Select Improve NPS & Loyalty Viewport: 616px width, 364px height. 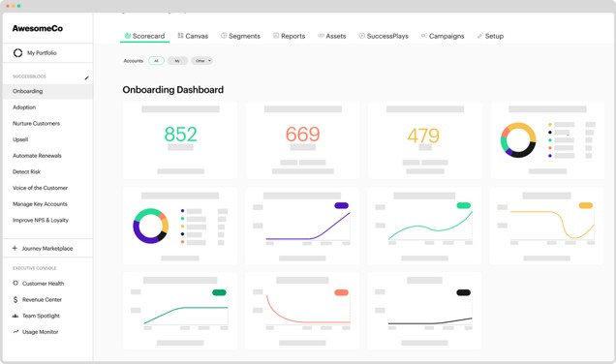click(x=41, y=221)
